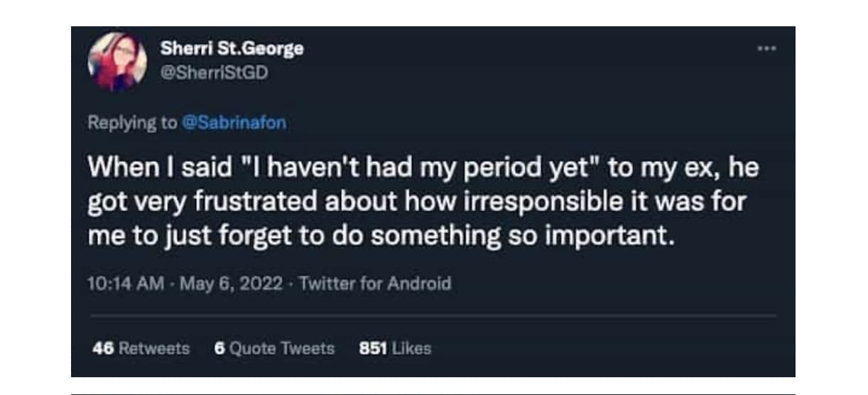Screen dimensions: 868x395
Task: View the 6 Quote Tweets list
Action: (x=274, y=348)
